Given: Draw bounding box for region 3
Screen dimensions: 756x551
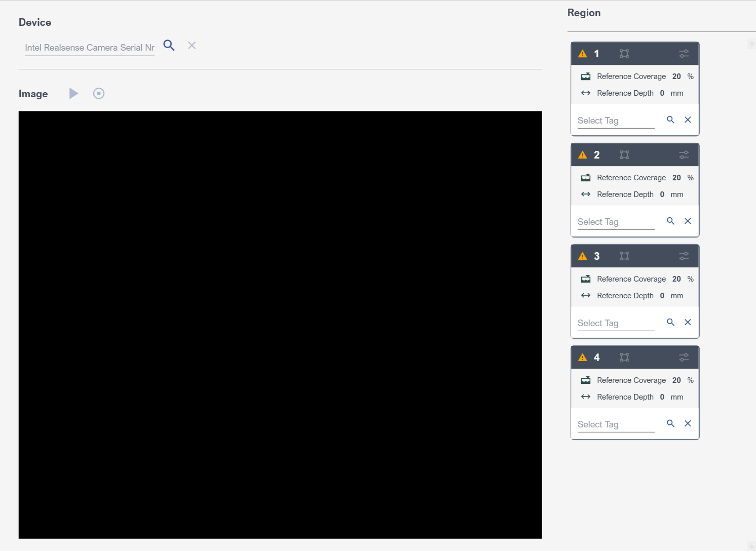Looking at the screenshot, I should (624, 256).
